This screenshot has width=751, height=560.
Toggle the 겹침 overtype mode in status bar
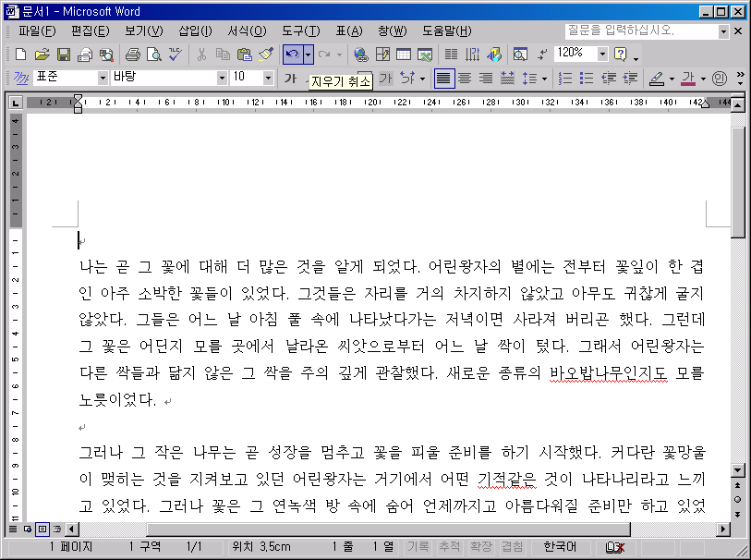click(512, 547)
